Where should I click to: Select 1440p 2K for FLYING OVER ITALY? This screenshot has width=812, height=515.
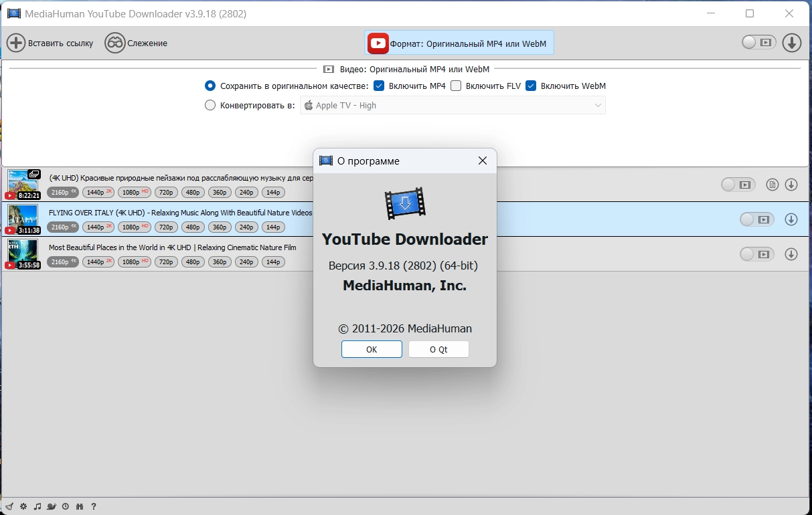(x=98, y=227)
